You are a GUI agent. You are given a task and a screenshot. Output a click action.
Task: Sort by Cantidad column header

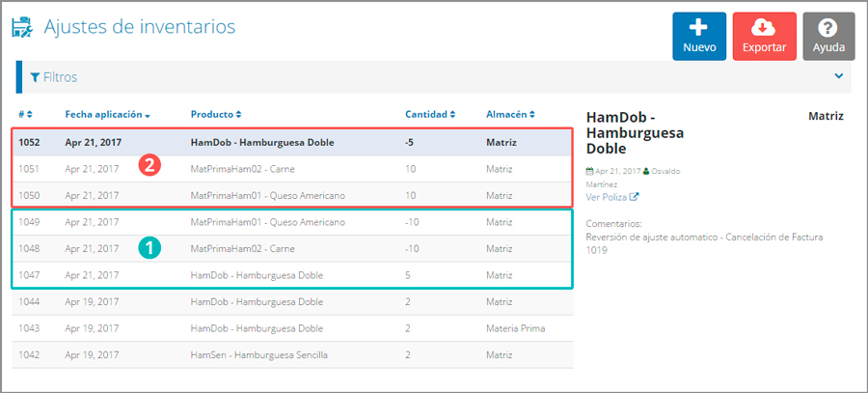pyautogui.click(x=430, y=114)
